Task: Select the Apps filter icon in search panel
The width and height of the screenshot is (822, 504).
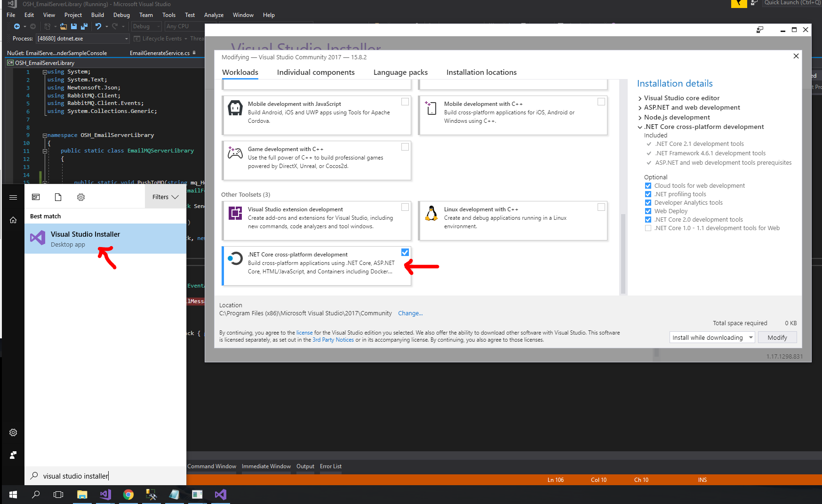Action: coord(36,197)
